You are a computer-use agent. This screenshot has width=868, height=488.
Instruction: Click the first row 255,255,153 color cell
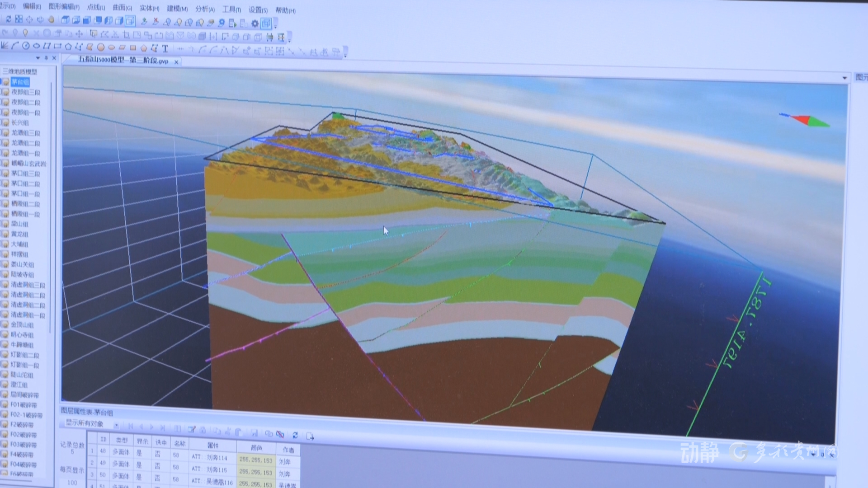[256, 460]
